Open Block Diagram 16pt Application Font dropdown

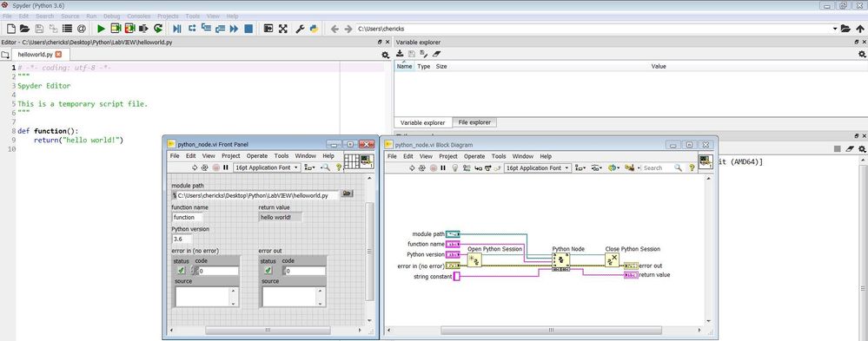538,167
